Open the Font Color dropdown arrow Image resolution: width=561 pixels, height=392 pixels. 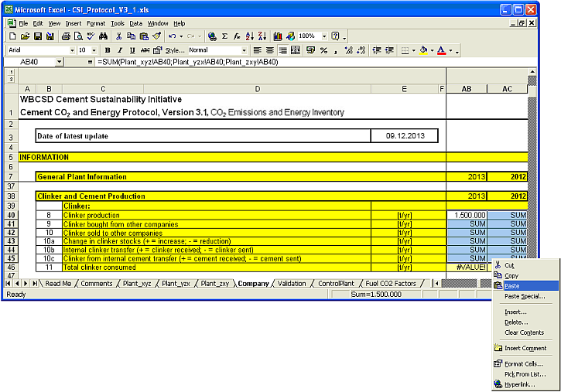[451, 50]
